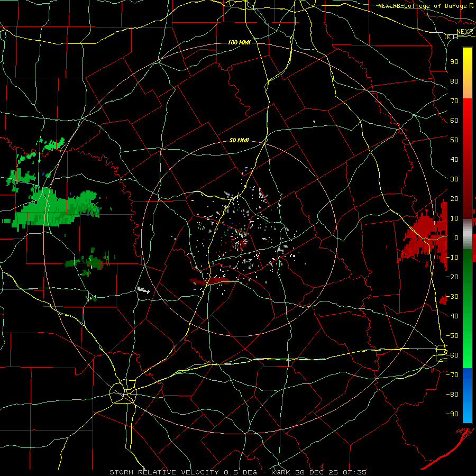
Task: Select the -40 value on velocity scale
Action: tap(452, 316)
